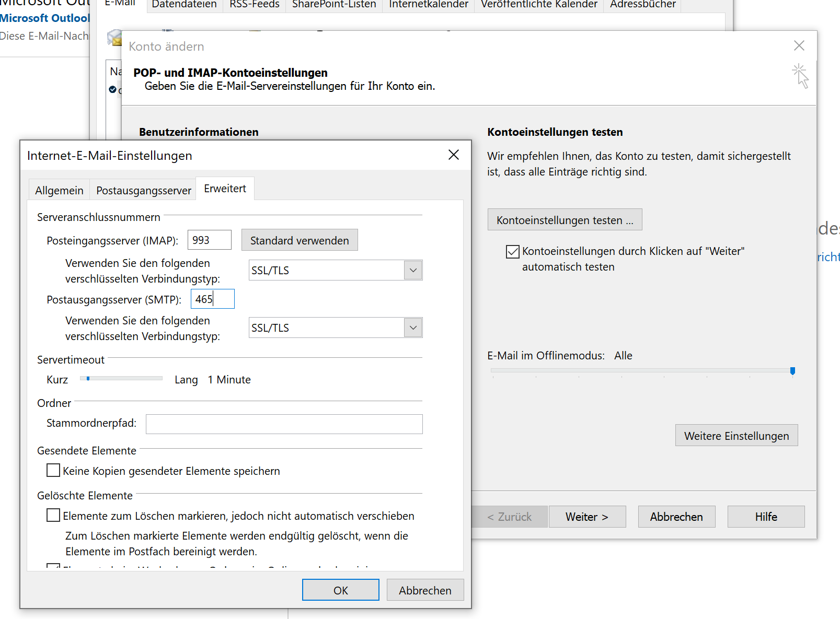Image resolution: width=840 pixels, height=619 pixels.
Task: Click the Standard verwenden button
Action: pos(300,240)
